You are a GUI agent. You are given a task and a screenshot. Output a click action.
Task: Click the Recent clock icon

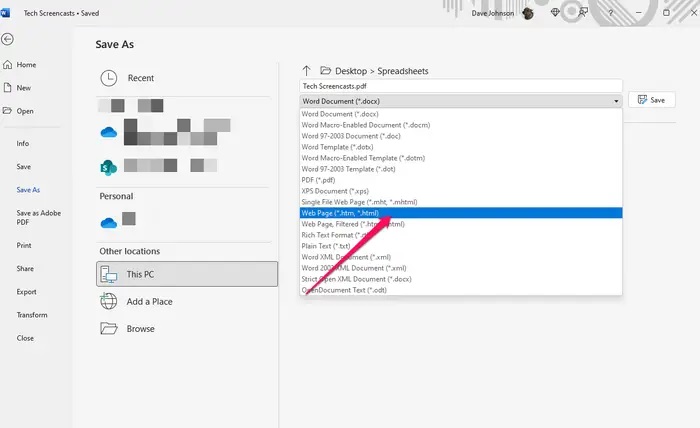108,78
